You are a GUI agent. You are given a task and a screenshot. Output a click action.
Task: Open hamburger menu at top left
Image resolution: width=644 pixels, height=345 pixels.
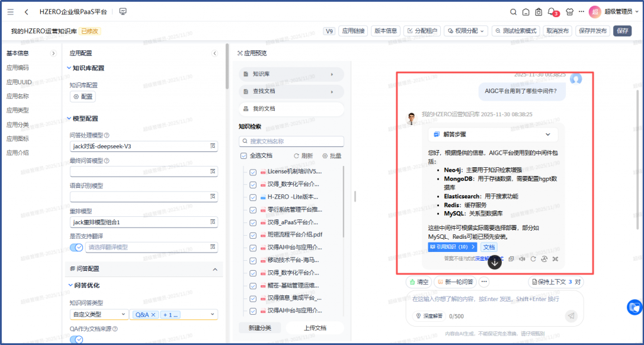tap(11, 12)
